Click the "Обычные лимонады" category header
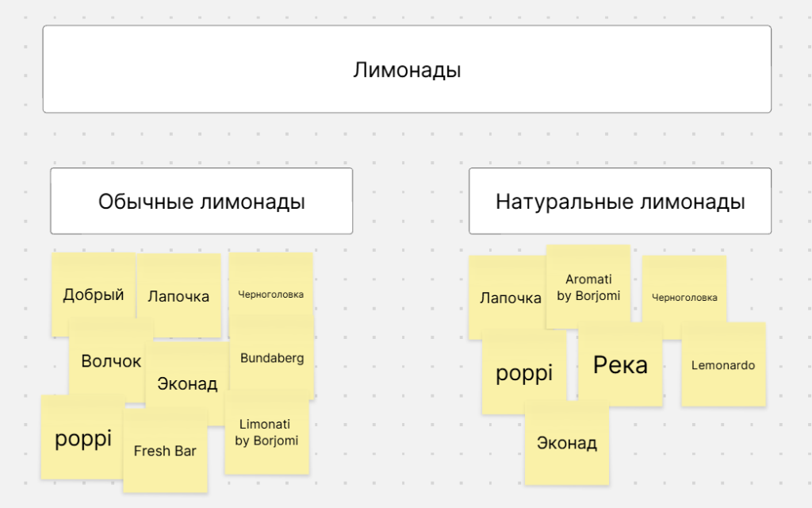Viewport: 812px width, 508px height. pos(201,202)
